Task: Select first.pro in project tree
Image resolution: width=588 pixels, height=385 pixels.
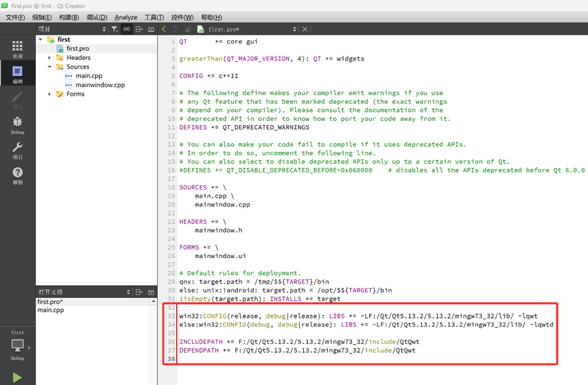Action: [77, 48]
